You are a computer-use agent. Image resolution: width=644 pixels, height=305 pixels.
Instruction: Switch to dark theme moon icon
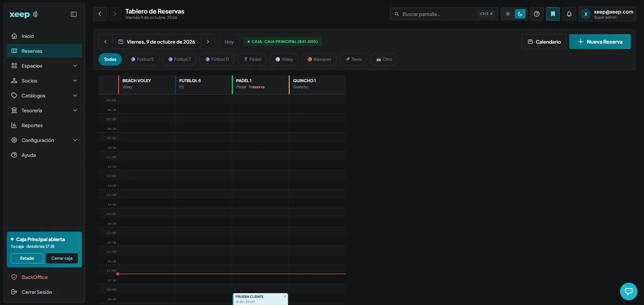[x=520, y=14]
